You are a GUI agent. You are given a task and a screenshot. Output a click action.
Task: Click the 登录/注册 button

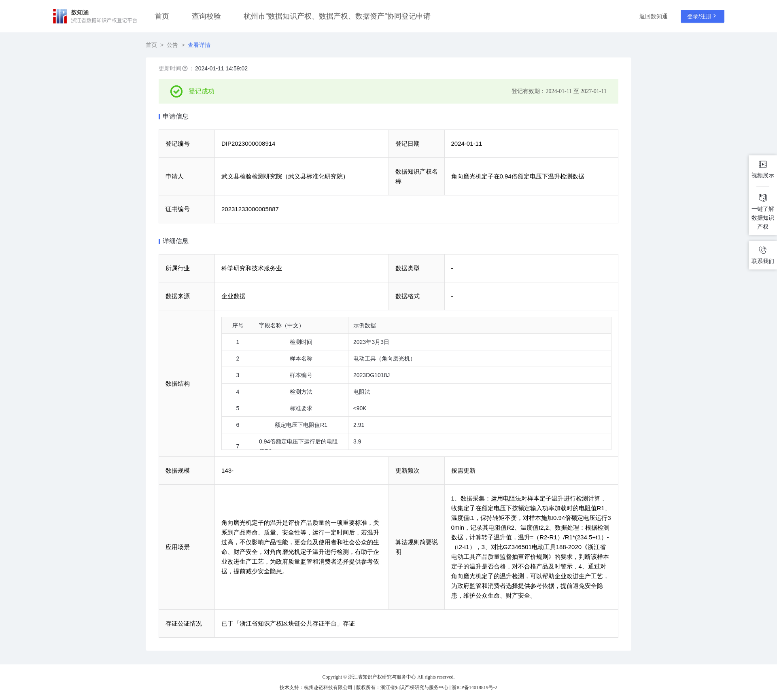(702, 16)
